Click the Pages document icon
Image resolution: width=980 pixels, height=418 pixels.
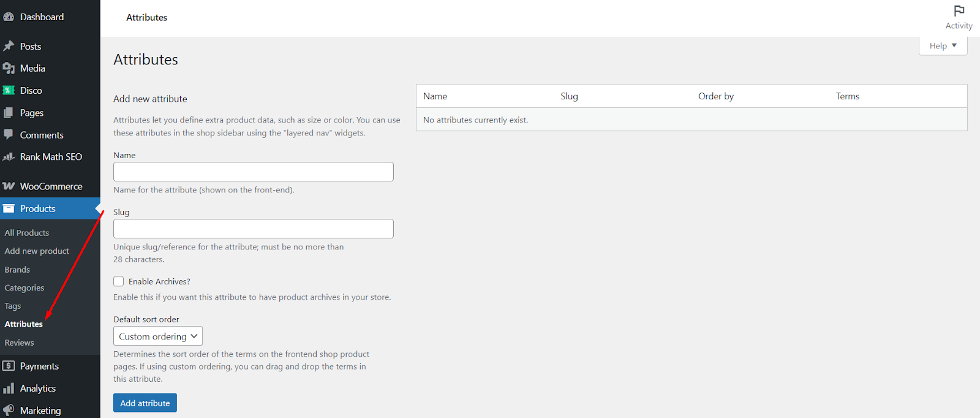[x=9, y=113]
